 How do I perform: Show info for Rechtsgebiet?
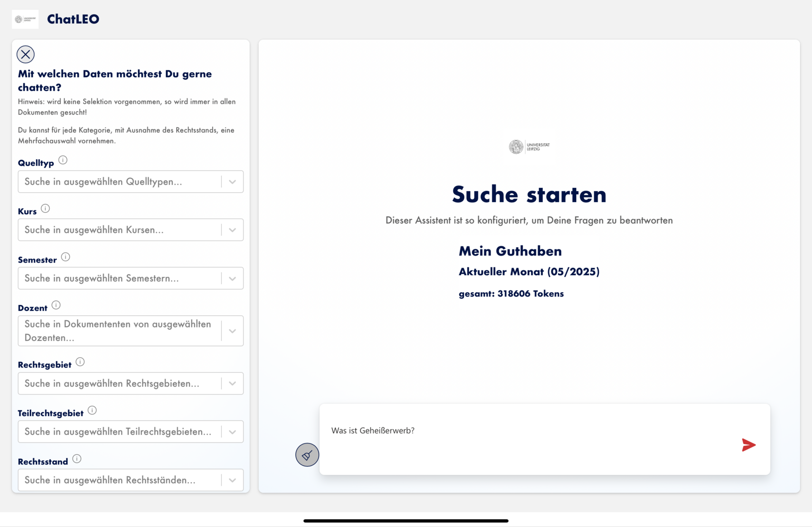pos(80,362)
